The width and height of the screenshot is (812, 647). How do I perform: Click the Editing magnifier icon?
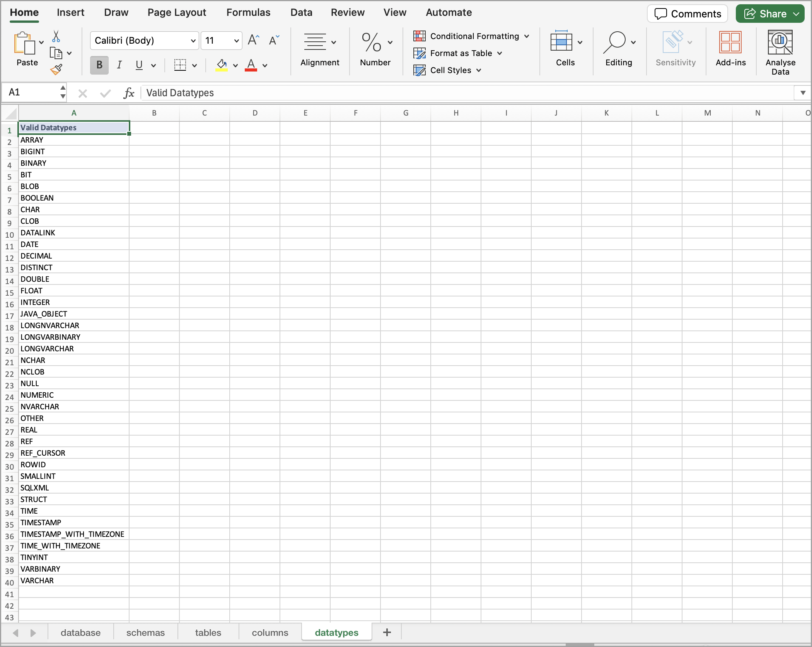tap(614, 42)
